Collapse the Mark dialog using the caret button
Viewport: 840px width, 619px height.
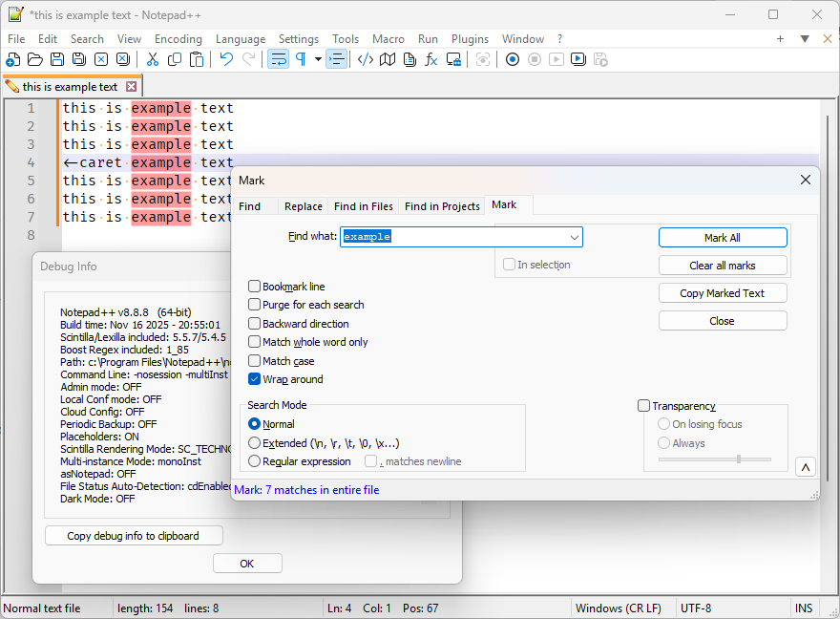click(x=805, y=467)
